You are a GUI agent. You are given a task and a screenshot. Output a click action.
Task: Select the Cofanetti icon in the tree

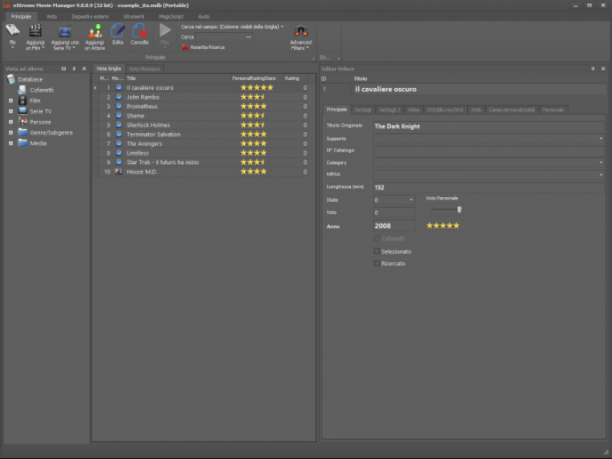click(x=23, y=90)
